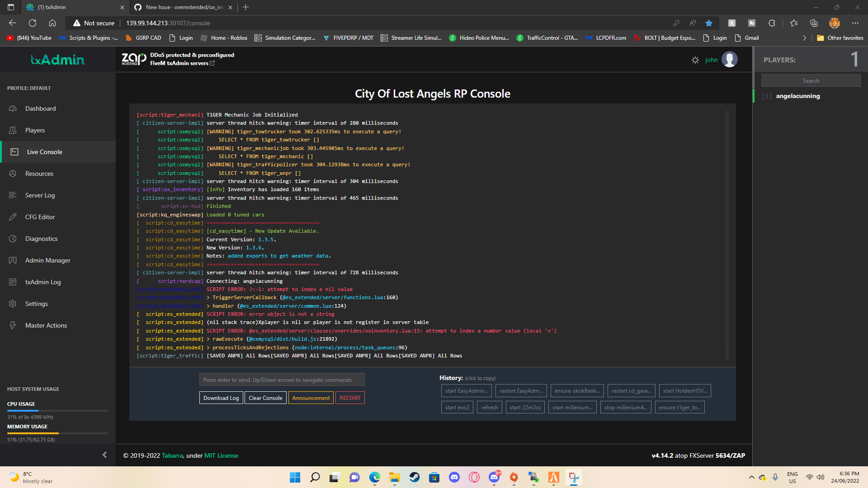Click the Download Log button

(x=221, y=398)
